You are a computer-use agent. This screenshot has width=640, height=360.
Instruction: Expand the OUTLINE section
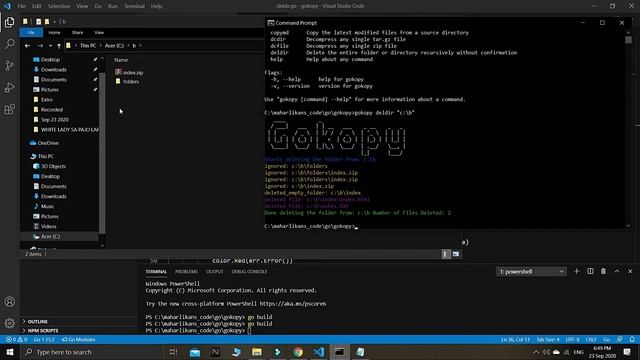[x=38, y=322]
